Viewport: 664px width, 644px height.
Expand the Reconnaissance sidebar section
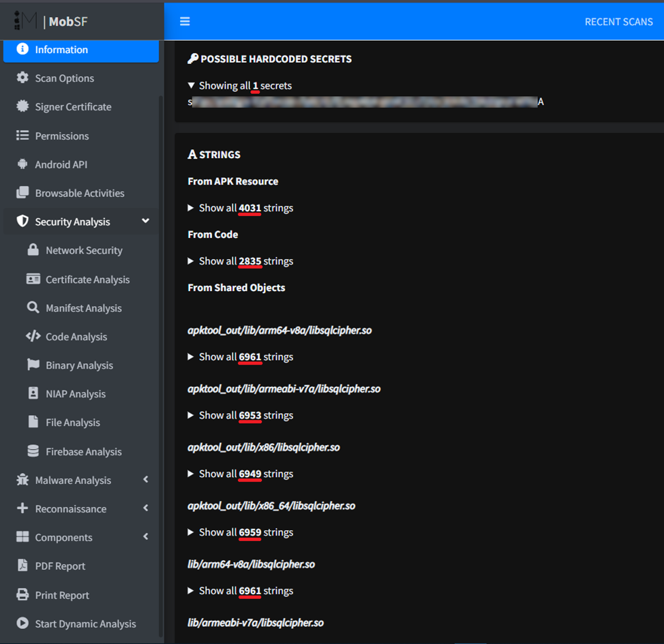tap(145, 508)
